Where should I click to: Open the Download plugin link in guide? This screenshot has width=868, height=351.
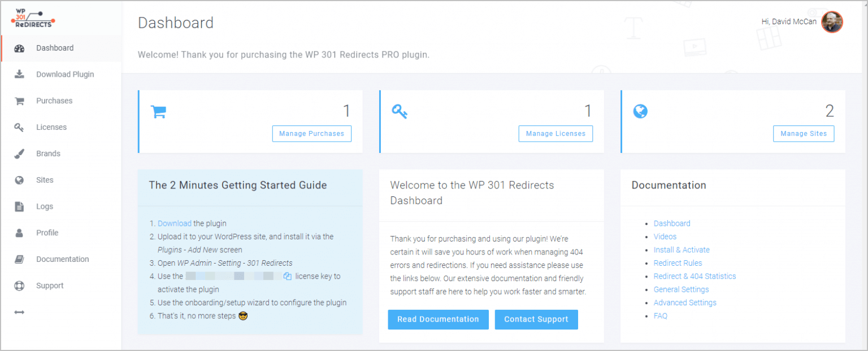click(x=175, y=223)
